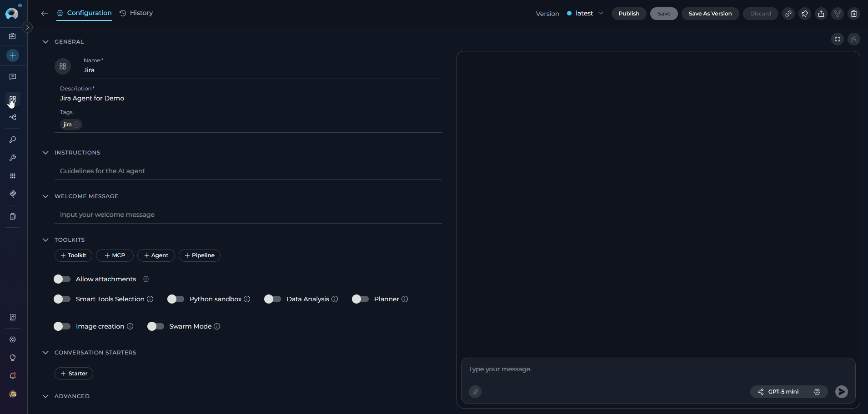Open notifications from the sidebar bell icon
This screenshot has width=868, height=414.
[13, 376]
